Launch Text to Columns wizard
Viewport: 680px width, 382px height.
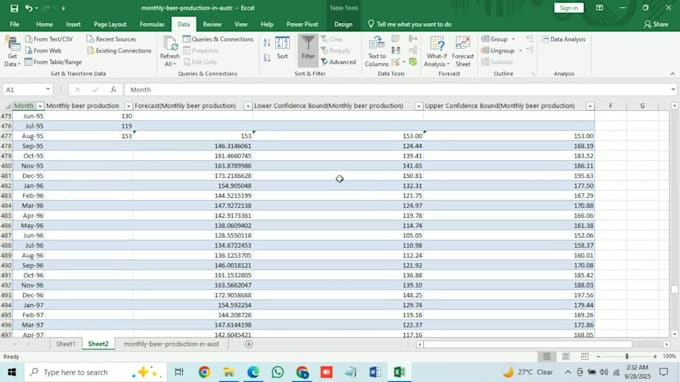(x=376, y=52)
